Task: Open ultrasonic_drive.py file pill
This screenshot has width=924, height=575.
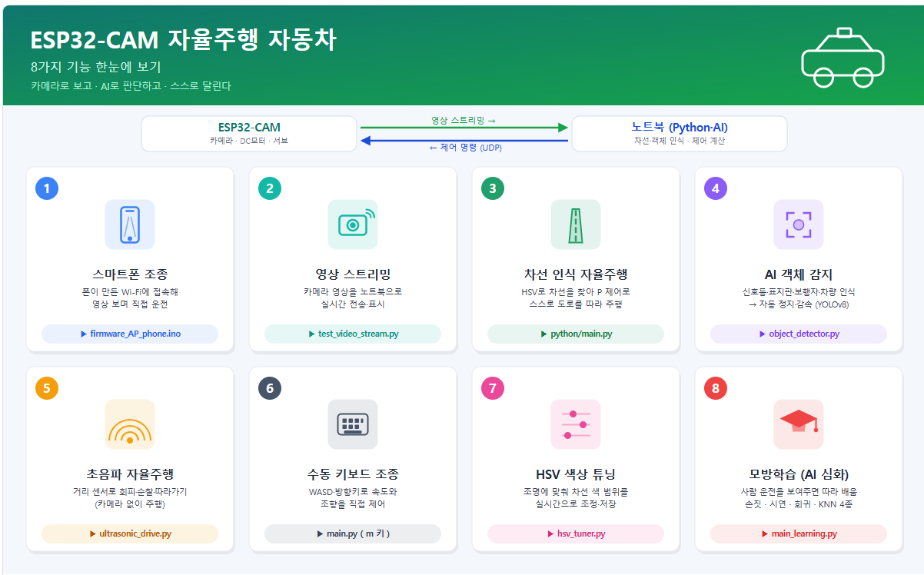Action: pos(130,533)
